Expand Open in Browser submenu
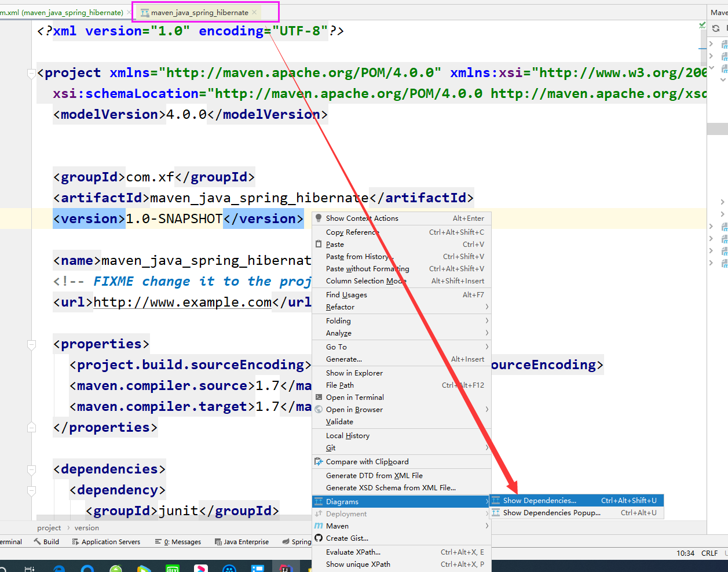 401,410
